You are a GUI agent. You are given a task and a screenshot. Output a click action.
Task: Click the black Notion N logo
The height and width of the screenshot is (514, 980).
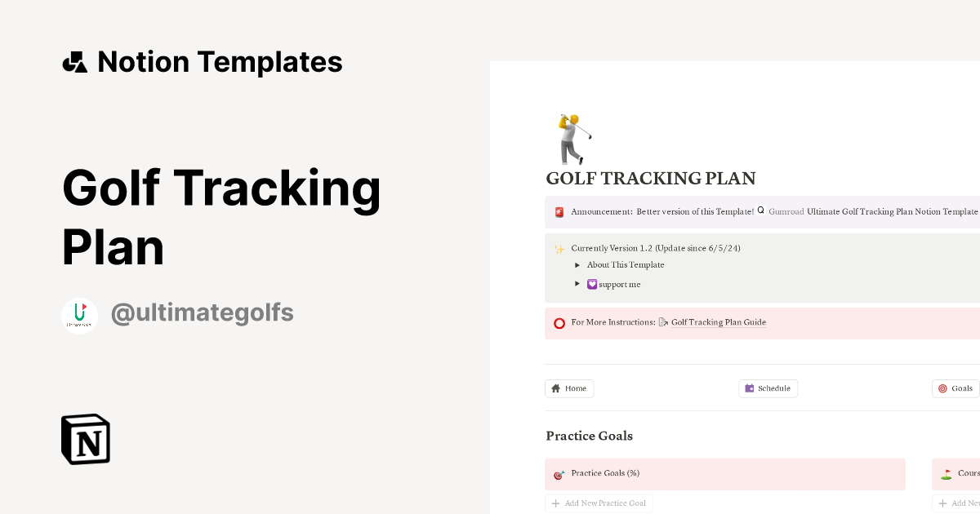pos(85,439)
